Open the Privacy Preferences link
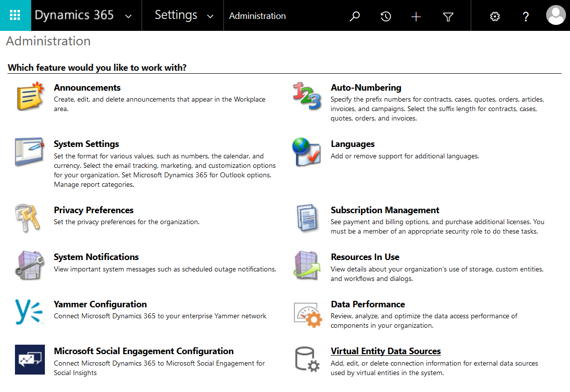 (x=94, y=210)
